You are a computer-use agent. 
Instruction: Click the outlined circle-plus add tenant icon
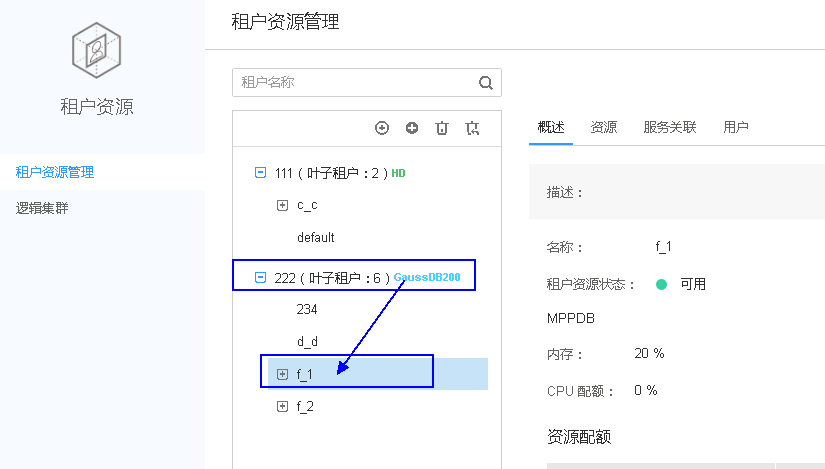point(382,128)
